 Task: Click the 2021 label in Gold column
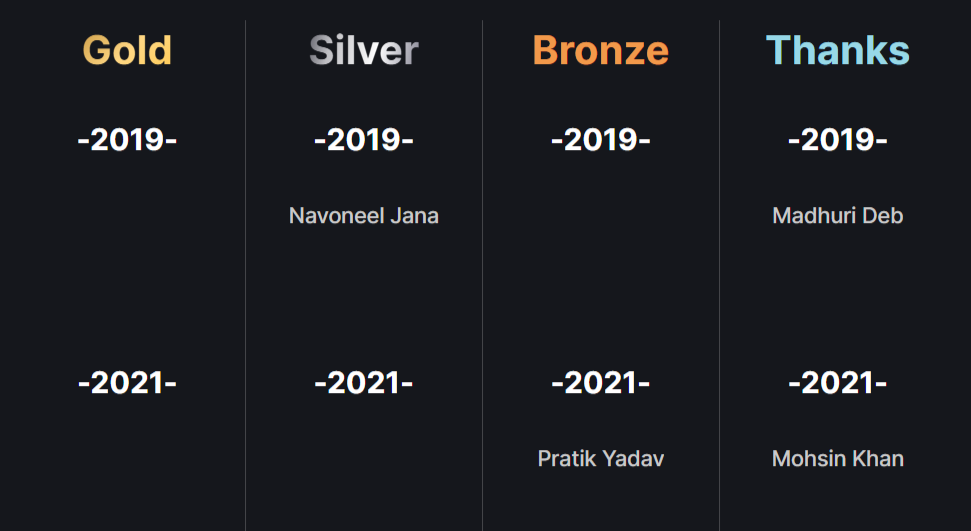point(127,382)
